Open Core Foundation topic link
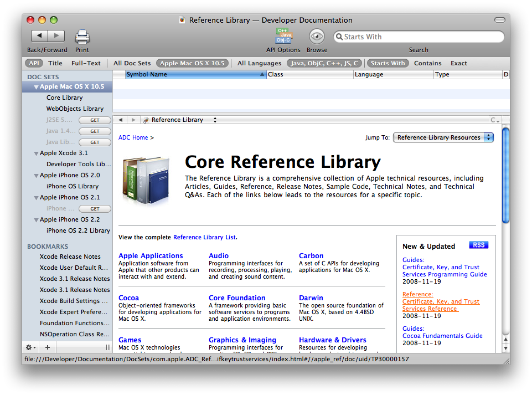 pyautogui.click(x=237, y=298)
